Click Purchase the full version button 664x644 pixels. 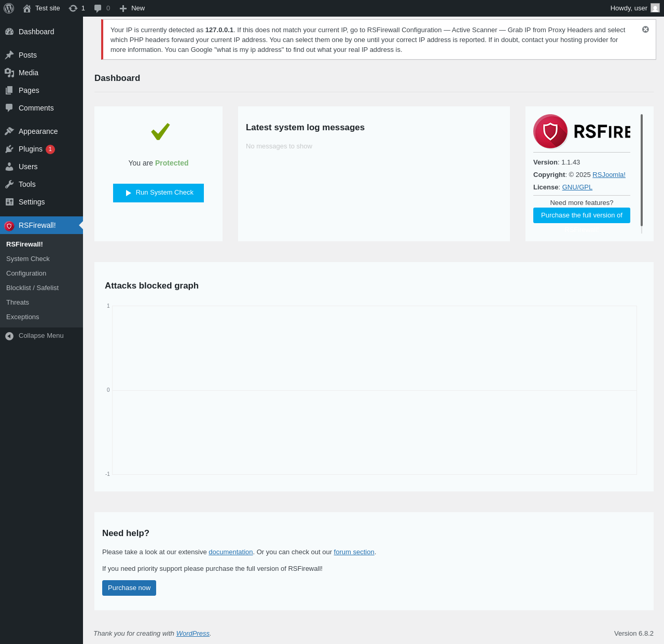(x=582, y=215)
